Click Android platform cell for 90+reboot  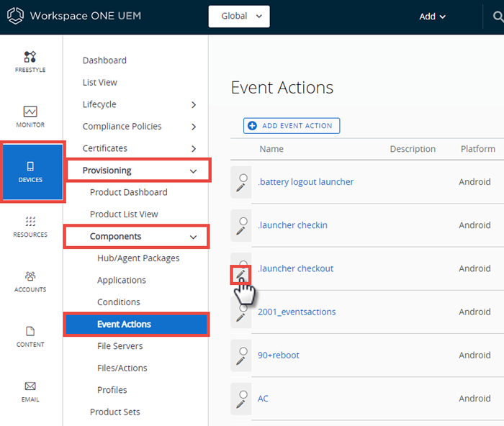474,355
